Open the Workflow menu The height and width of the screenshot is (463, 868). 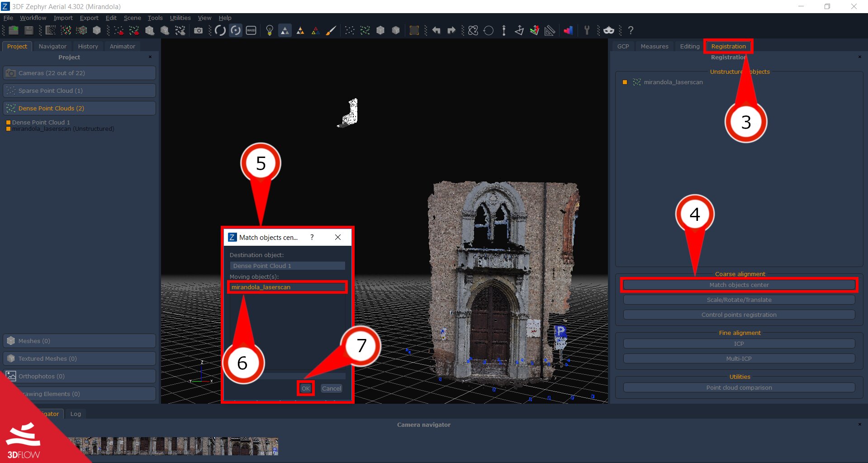(x=33, y=18)
